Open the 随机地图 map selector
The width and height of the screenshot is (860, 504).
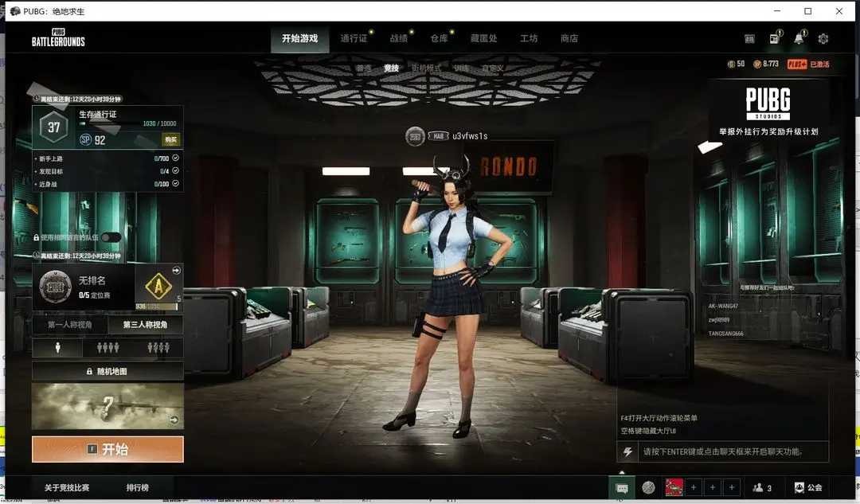(107, 371)
